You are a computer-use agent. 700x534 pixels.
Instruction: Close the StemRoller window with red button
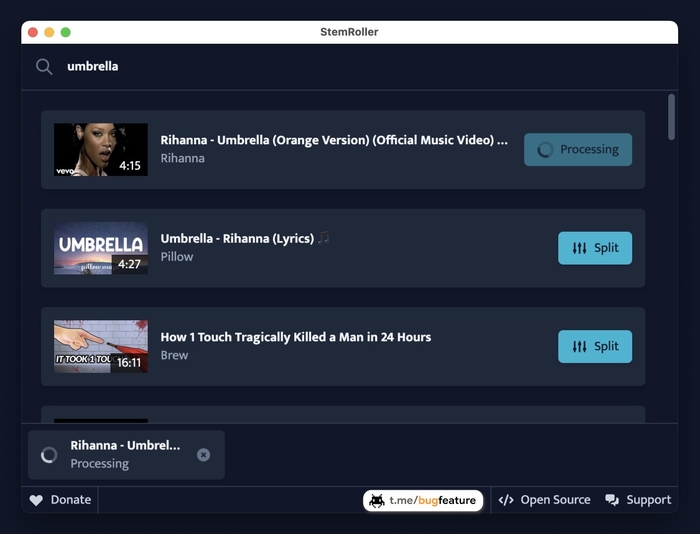click(x=33, y=33)
